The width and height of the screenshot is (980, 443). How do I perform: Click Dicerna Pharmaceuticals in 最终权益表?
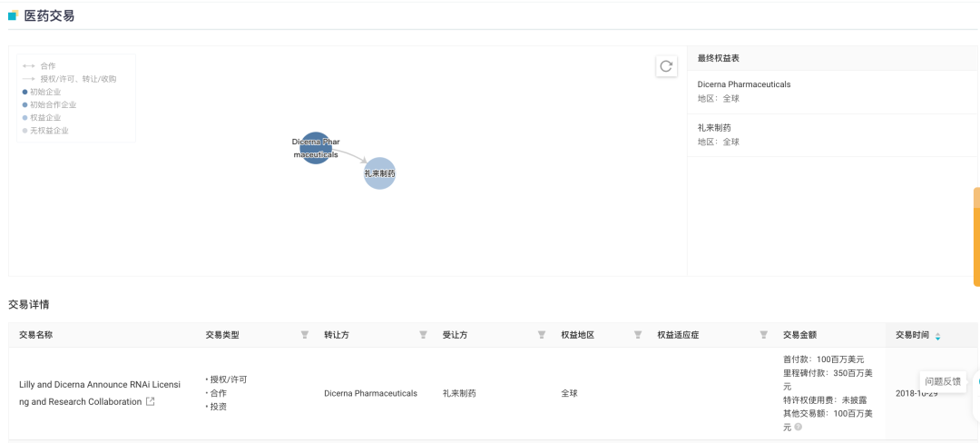744,84
